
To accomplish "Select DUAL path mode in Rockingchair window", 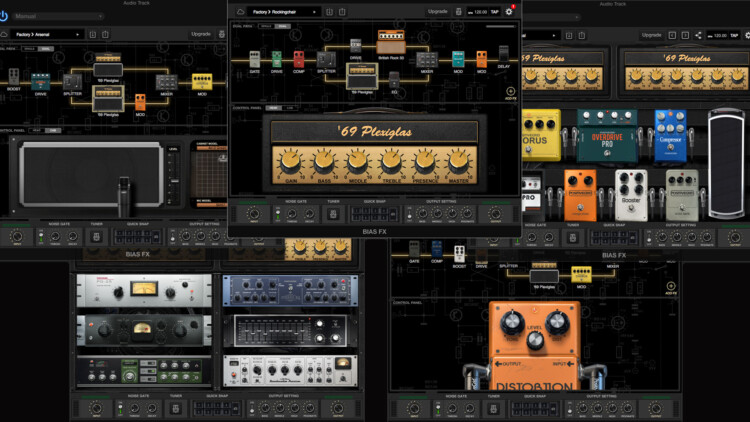I will click(282, 26).
